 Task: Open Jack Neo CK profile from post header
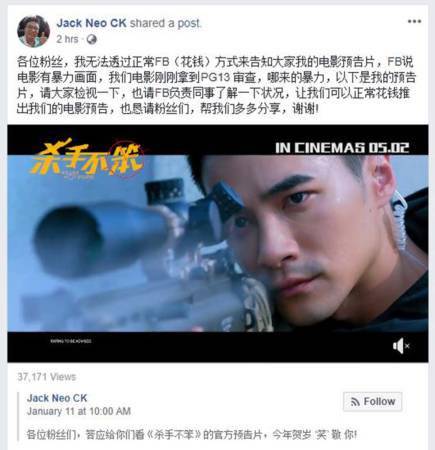(x=91, y=23)
